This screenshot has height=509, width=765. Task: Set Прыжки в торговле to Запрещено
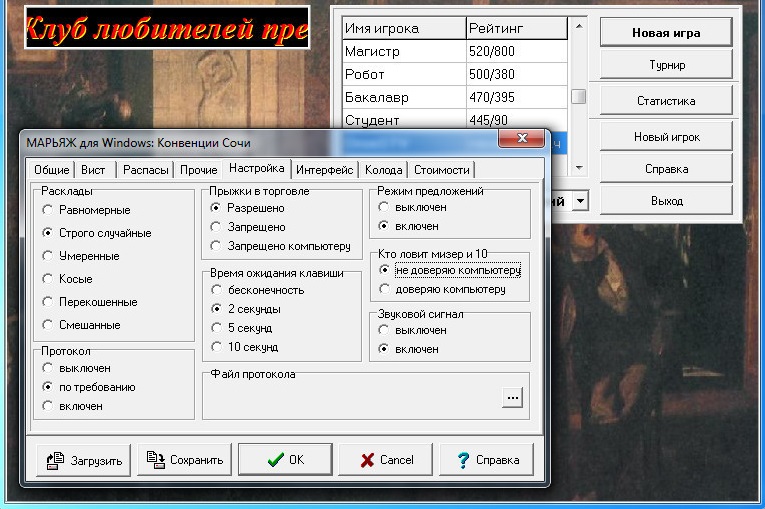tap(217, 227)
